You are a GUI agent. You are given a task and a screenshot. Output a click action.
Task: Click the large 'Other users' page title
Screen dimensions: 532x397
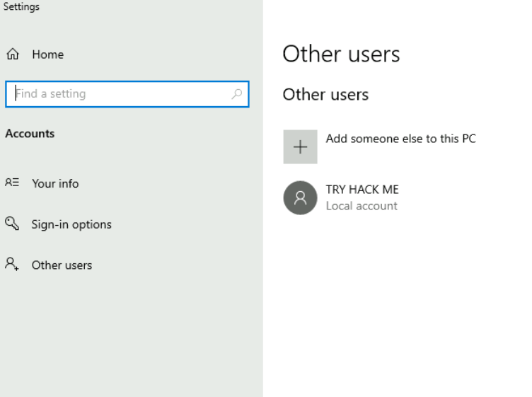[x=341, y=54]
